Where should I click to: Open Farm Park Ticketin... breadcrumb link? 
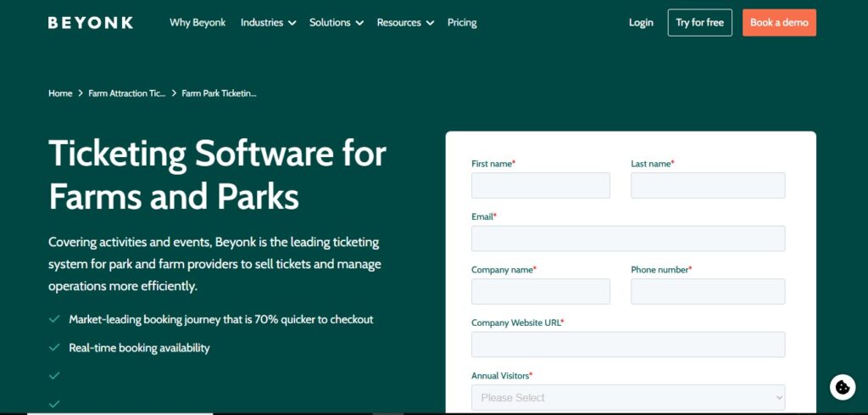click(x=219, y=93)
